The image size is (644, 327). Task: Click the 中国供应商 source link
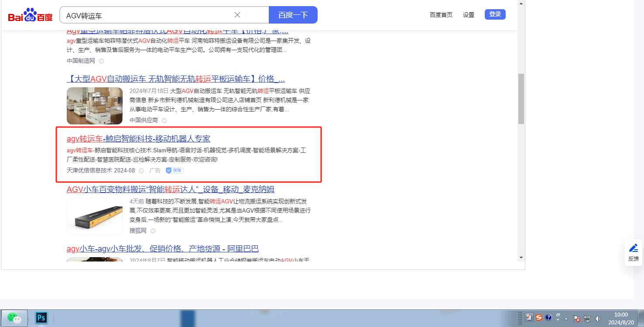coord(144,120)
